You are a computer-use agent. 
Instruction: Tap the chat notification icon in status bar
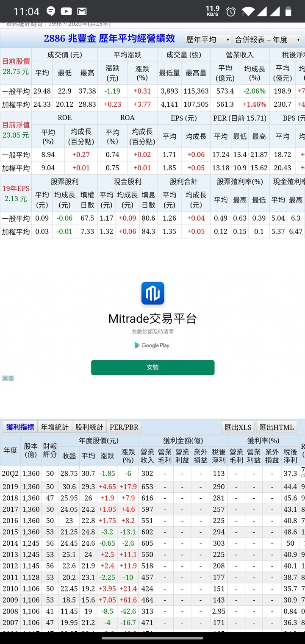(x=50, y=11)
